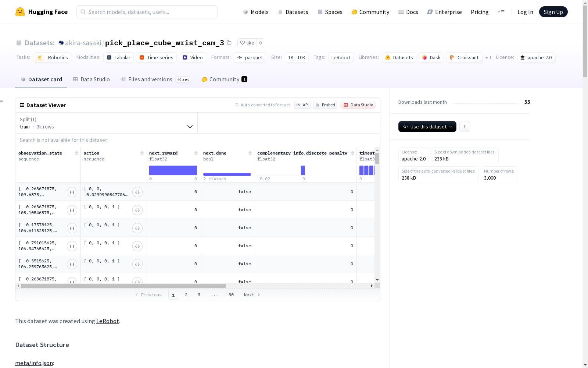
Task: Click the Croissant library tag
Action: (464, 57)
